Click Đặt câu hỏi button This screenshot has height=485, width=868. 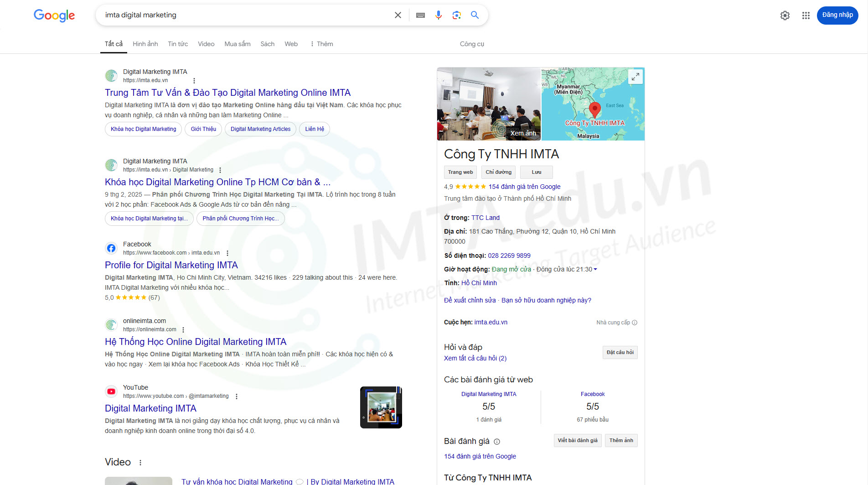(x=620, y=353)
